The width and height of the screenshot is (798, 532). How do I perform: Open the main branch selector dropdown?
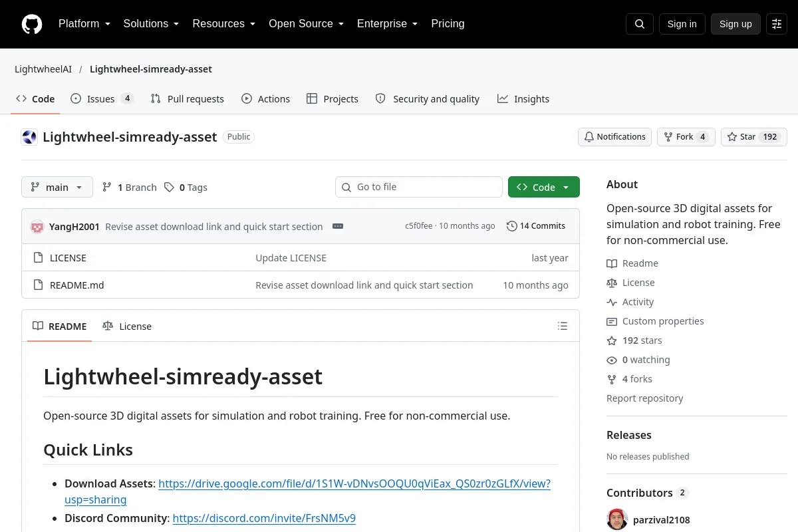57,187
